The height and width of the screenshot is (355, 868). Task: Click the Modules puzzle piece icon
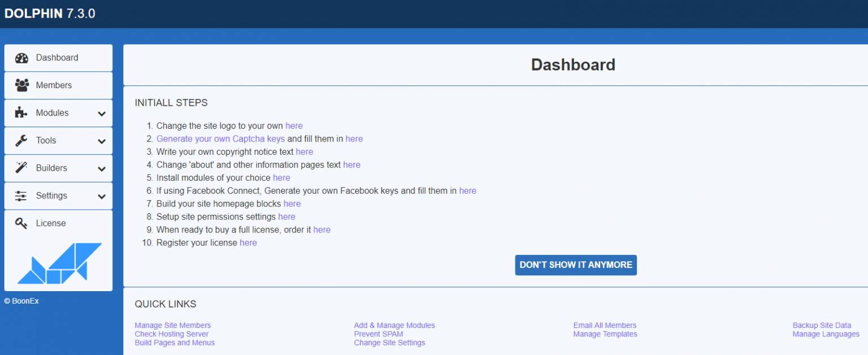click(21, 113)
